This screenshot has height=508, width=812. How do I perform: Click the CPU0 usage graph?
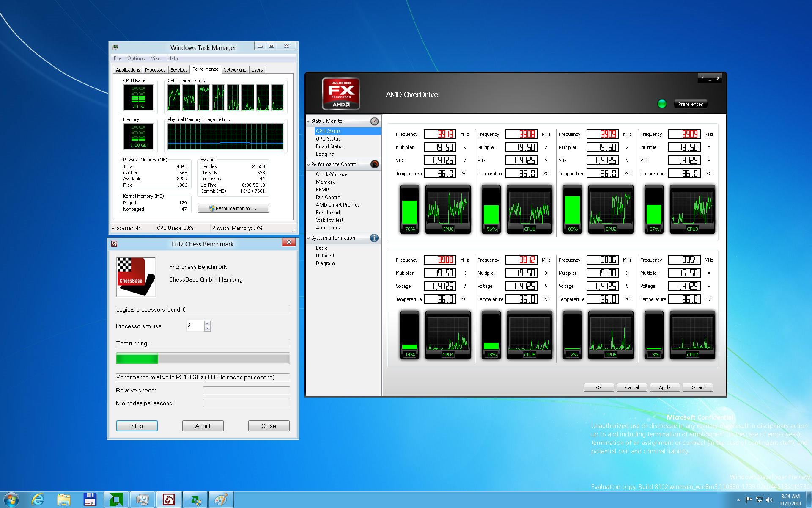448,209
